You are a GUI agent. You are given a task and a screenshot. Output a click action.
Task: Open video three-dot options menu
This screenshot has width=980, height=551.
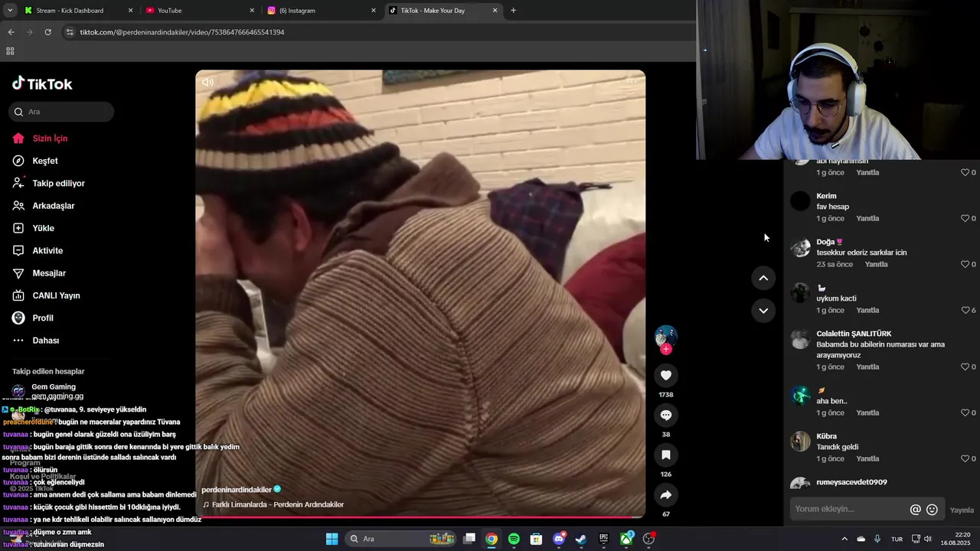[x=632, y=81]
